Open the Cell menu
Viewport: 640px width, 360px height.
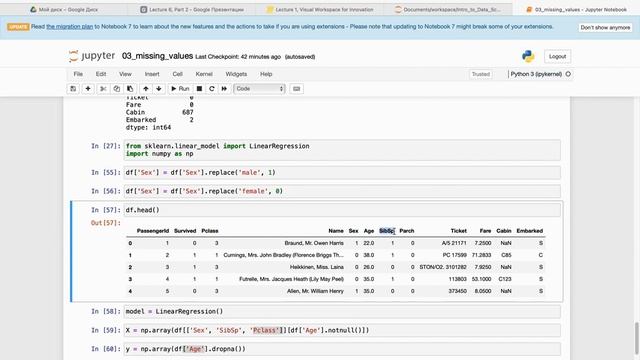[178, 74]
